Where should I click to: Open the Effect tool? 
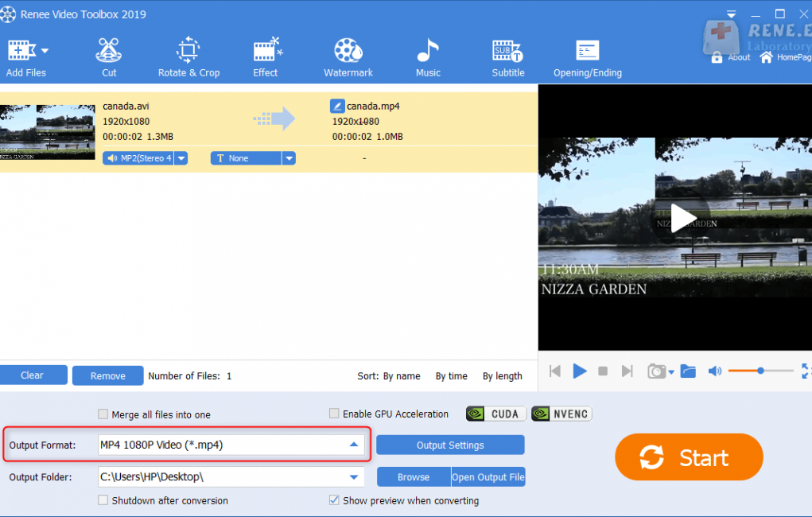point(266,57)
